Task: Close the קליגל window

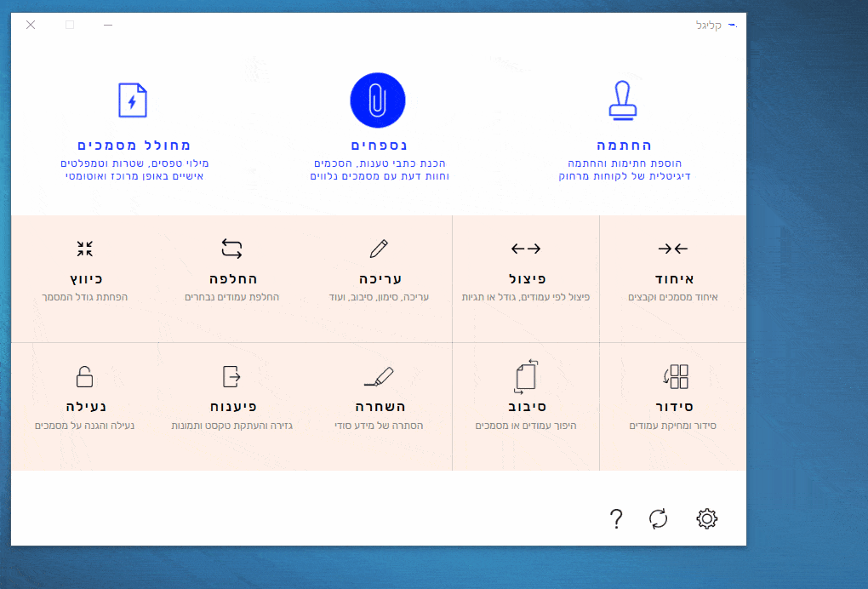Action: [x=31, y=25]
